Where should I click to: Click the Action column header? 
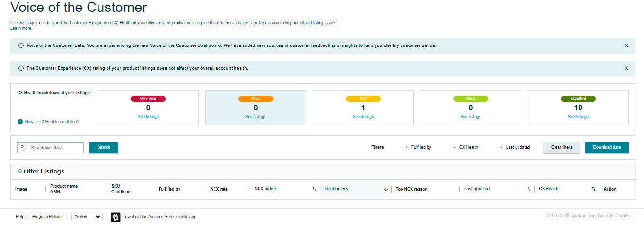click(x=610, y=189)
